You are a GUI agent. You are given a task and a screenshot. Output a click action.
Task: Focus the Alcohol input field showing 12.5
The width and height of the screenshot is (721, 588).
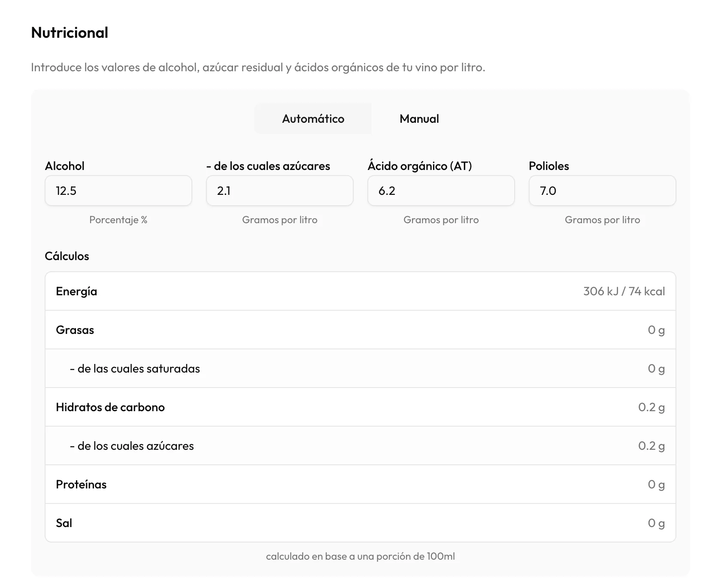(118, 191)
